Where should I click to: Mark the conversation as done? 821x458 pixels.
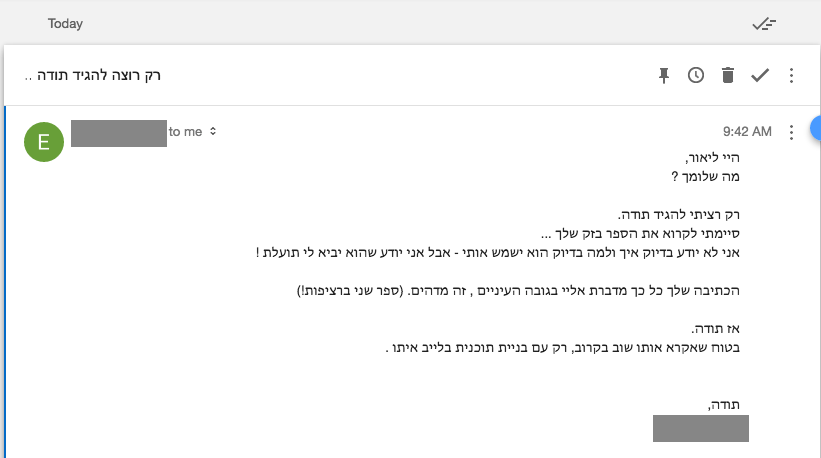pos(760,75)
